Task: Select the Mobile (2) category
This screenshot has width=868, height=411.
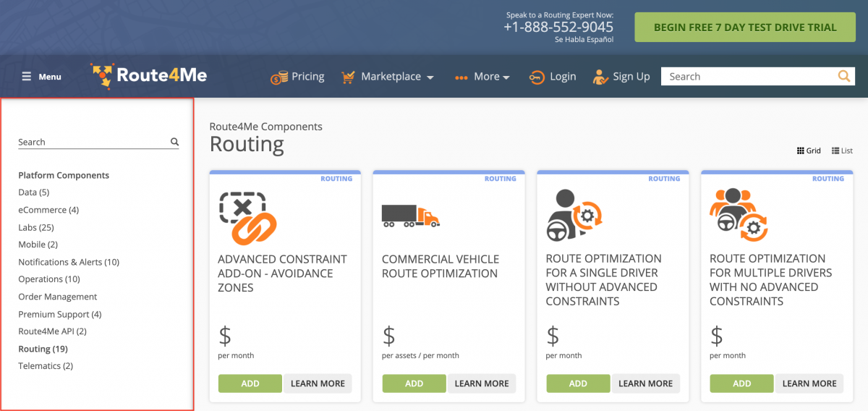Action: 38,245
